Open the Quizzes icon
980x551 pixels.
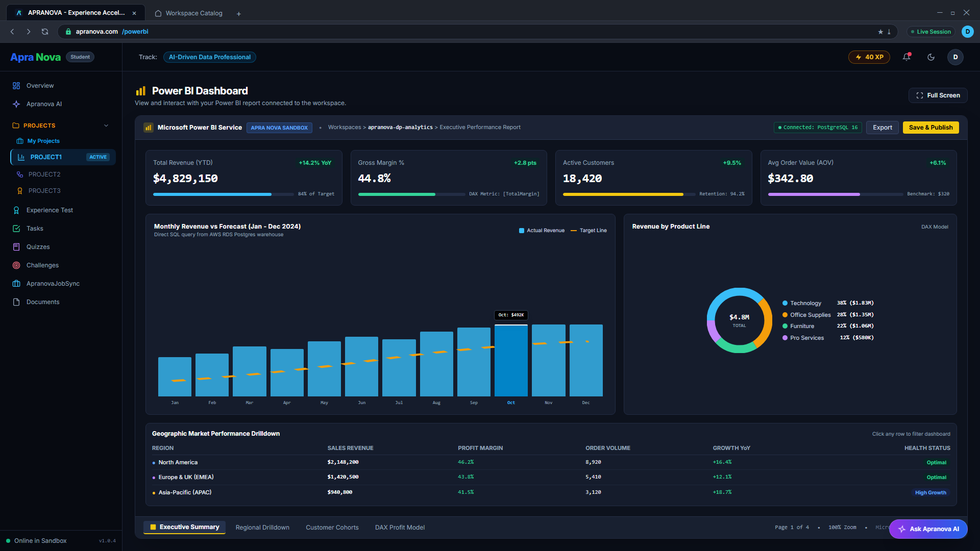pos(16,247)
